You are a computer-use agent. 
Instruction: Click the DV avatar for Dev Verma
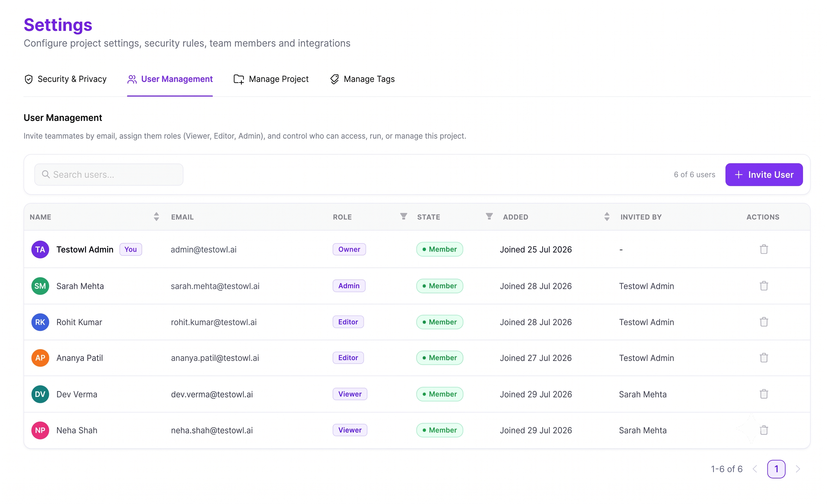[x=40, y=394]
